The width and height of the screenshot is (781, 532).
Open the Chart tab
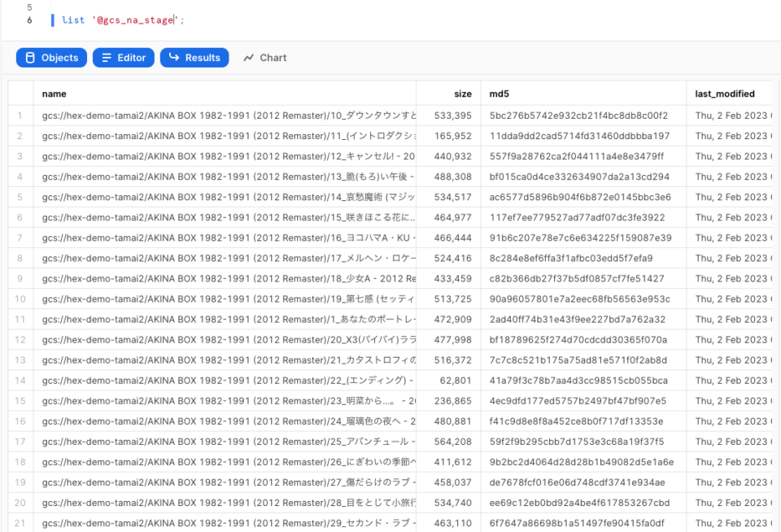tap(265, 58)
